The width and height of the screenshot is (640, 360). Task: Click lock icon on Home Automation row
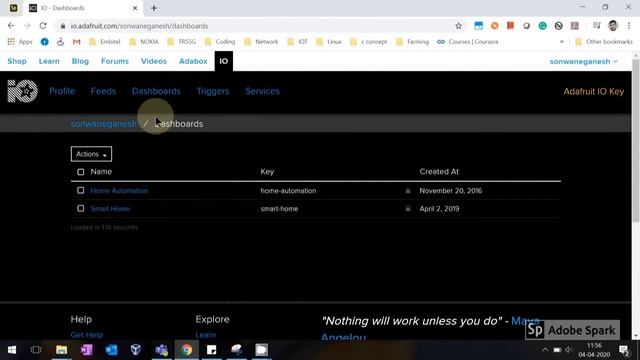pos(408,191)
